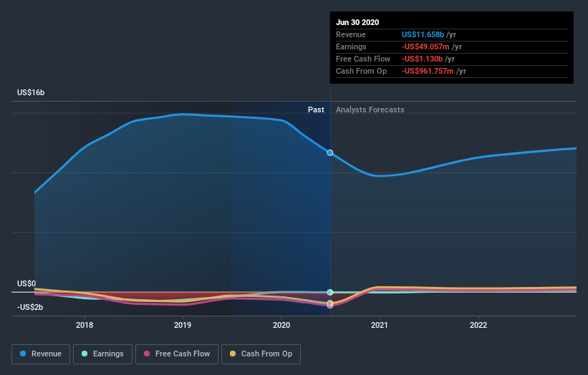
Task: Click the 2021 x-axis label
Action: coord(380,325)
